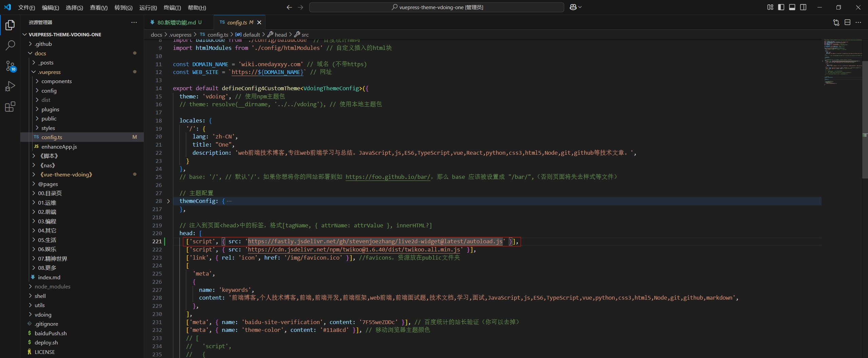This screenshot has height=358, width=868.
Task: Open the 文件(F) menu
Action: 26,7
